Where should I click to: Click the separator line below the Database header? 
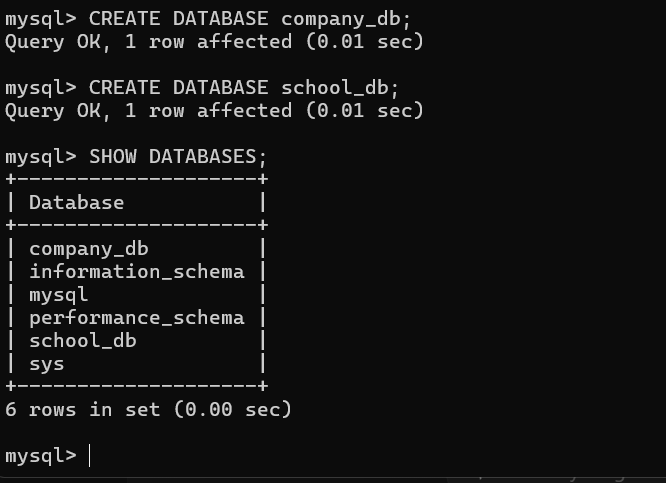tap(136, 225)
